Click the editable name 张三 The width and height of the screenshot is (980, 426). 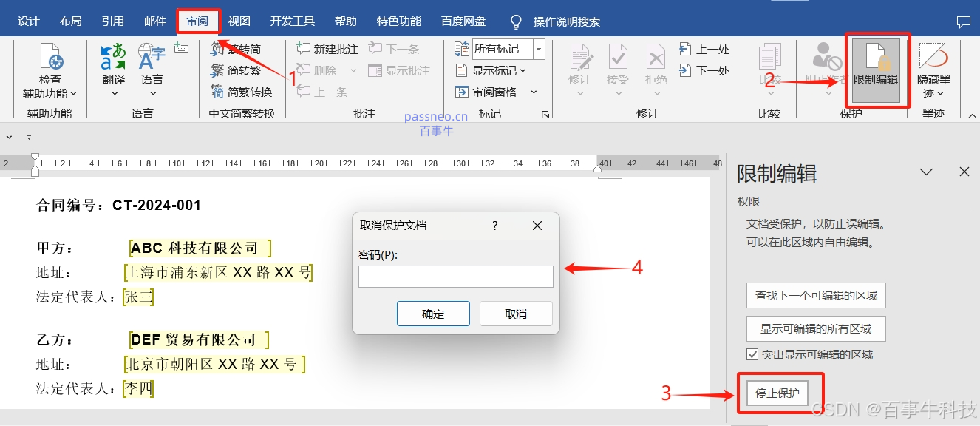[x=138, y=297]
